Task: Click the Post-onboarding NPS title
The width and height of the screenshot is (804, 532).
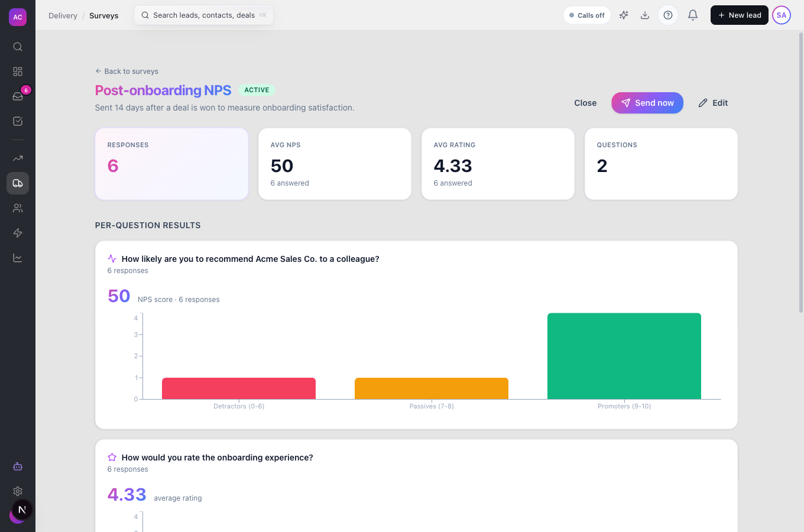Action: [x=163, y=90]
